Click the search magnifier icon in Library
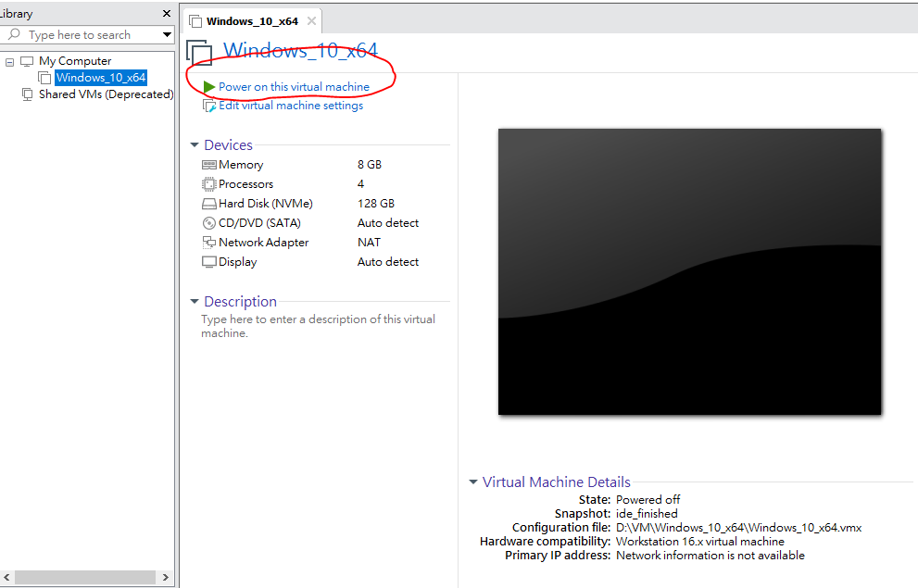 pos(14,34)
